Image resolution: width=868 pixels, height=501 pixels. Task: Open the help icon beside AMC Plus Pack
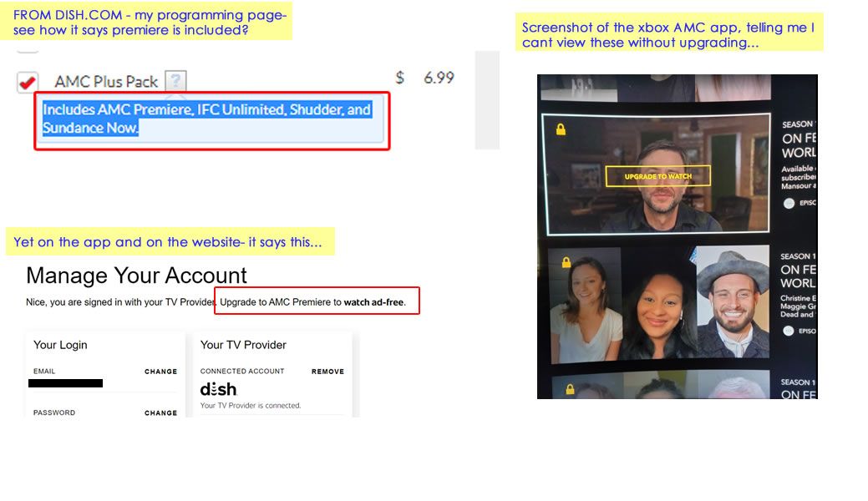pos(175,81)
